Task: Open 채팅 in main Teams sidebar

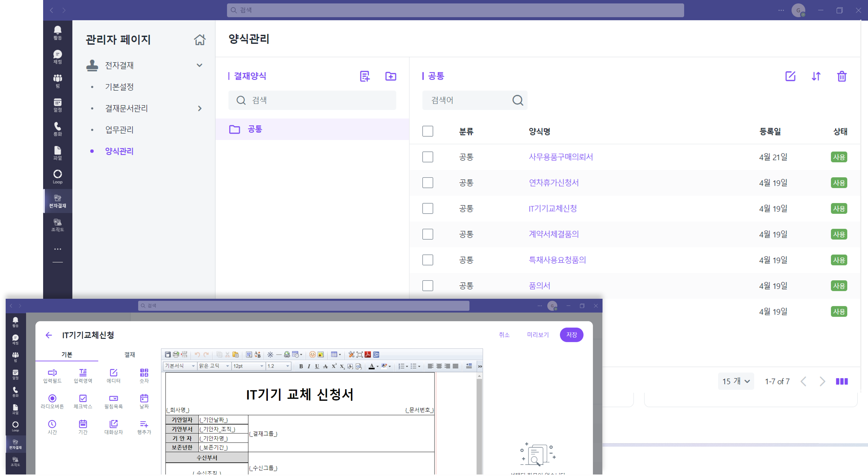Action: tap(58, 57)
